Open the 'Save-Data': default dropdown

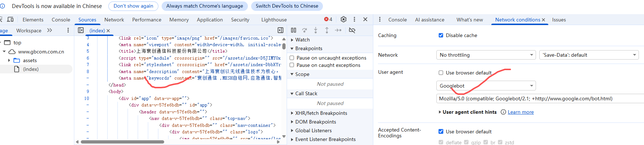(x=589, y=55)
